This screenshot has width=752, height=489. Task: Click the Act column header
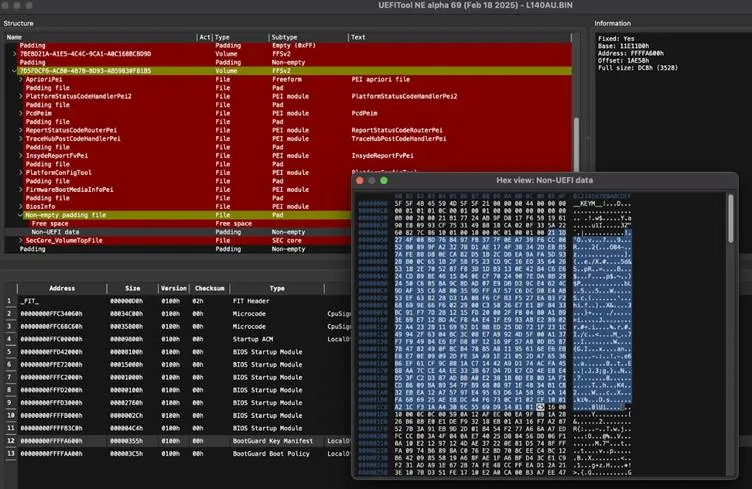[x=205, y=37]
